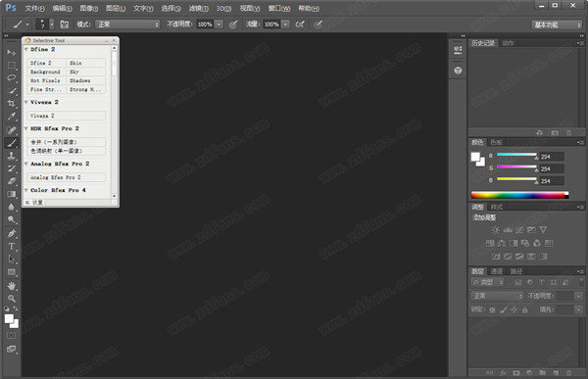588x379 pixels.
Task: Select the Hand tool
Action: tap(12, 286)
